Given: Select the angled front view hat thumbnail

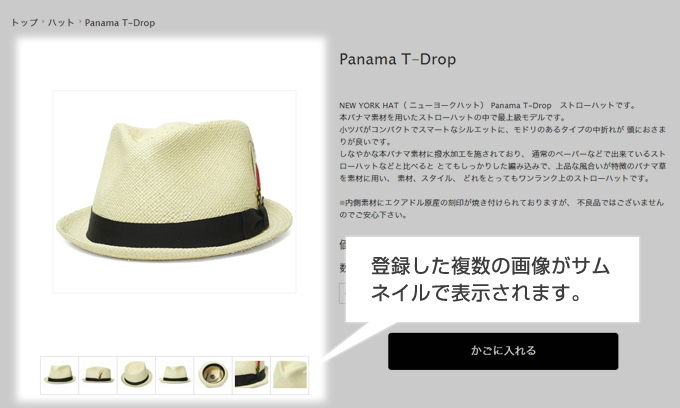Looking at the screenshot, I should click(60, 375).
